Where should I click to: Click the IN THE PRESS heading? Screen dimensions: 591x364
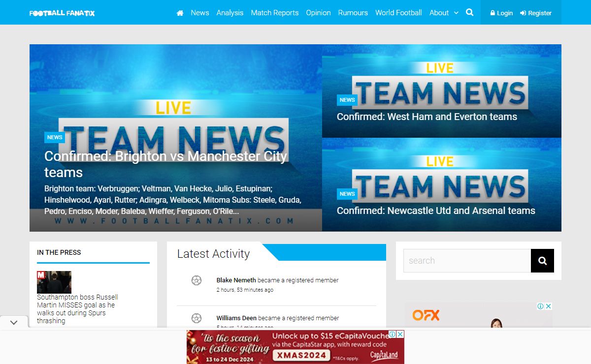click(x=59, y=252)
